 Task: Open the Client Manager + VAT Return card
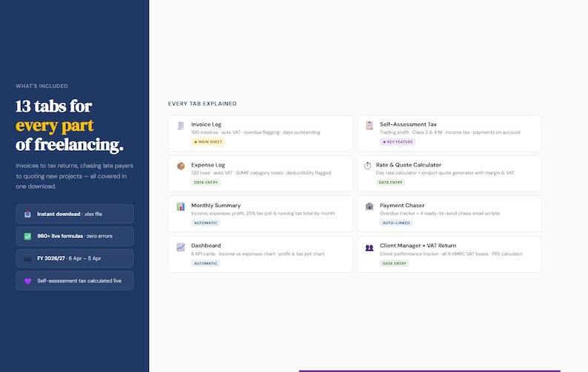pos(450,254)
